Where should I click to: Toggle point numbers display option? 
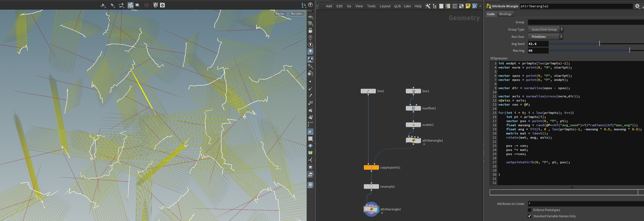[310, 103]
